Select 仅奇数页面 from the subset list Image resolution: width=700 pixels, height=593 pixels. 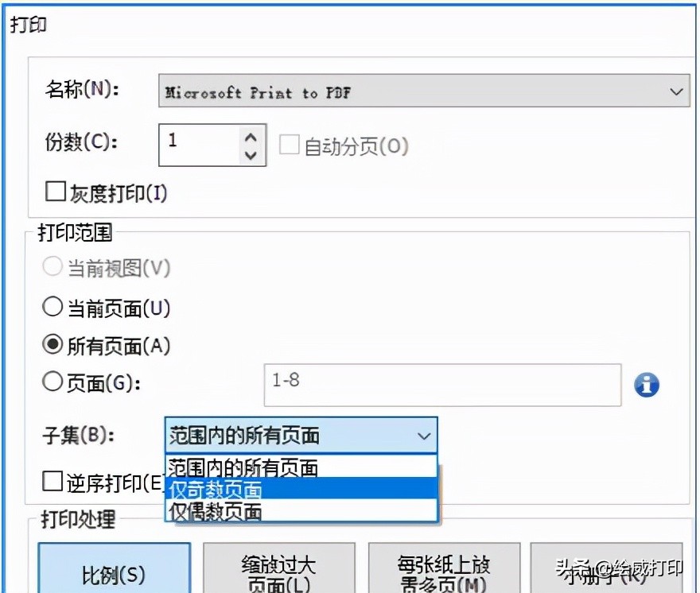239,490
